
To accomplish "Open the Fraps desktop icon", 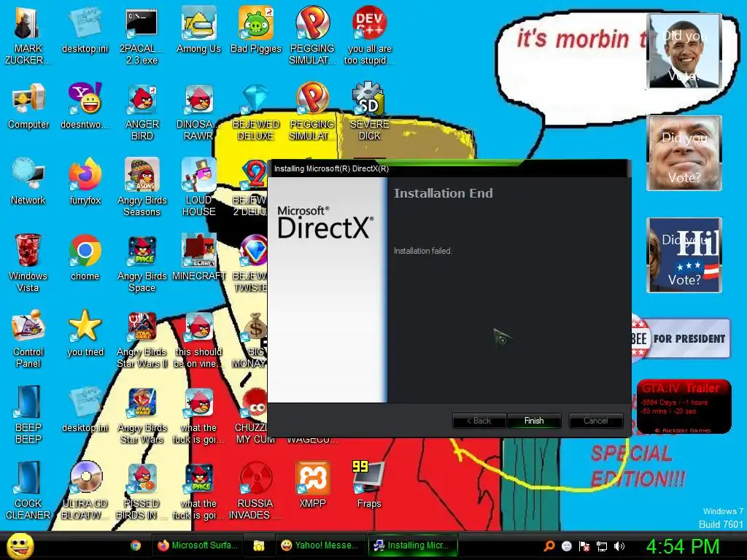I will coord(369,485).
